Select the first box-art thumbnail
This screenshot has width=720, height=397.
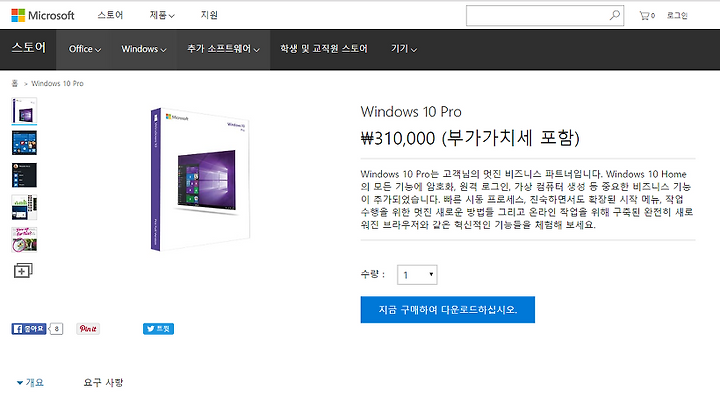tap(24, 111)
